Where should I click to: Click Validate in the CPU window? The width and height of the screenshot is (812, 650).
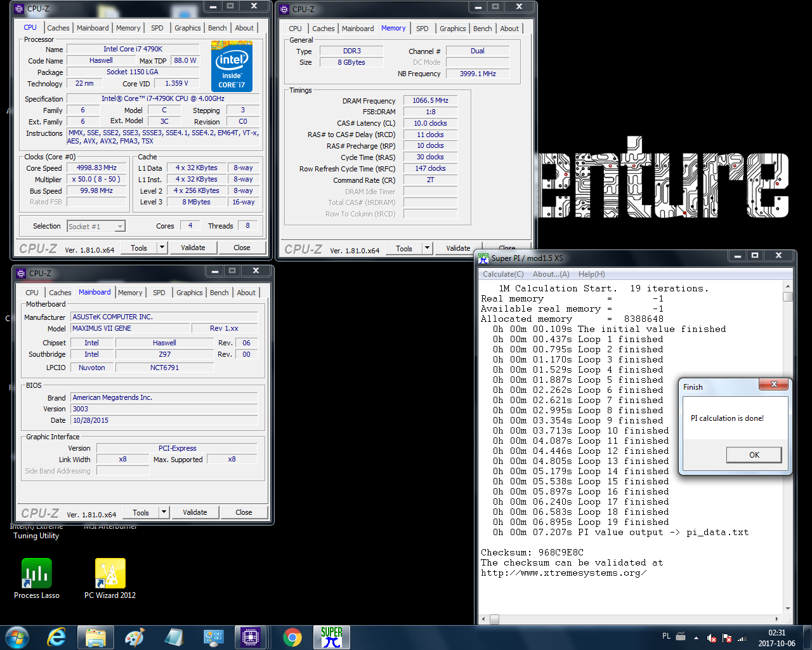point(193,248)
